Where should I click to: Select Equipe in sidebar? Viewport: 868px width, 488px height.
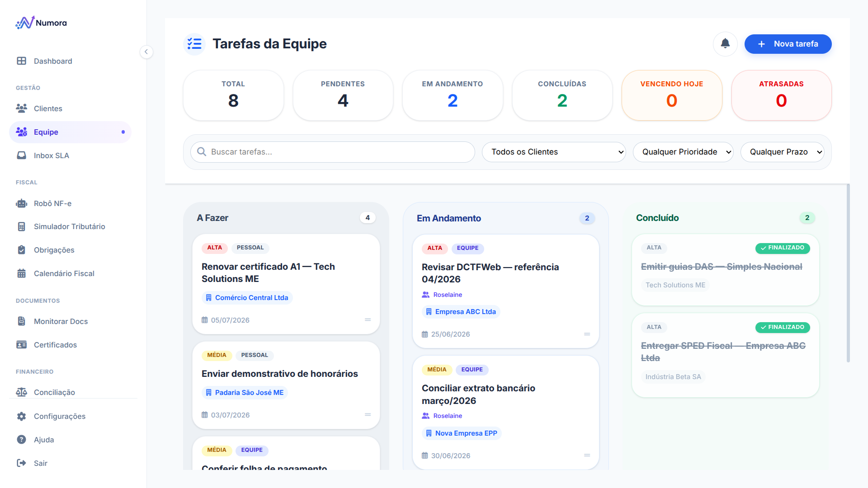70,132
